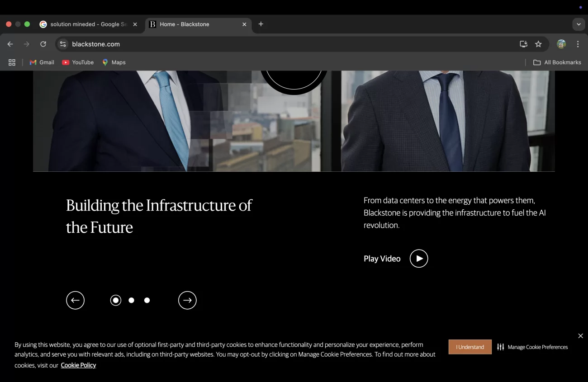Open the apps grid in bookmarks bar
The image size is (588, 382).
[x=12, y=62]
